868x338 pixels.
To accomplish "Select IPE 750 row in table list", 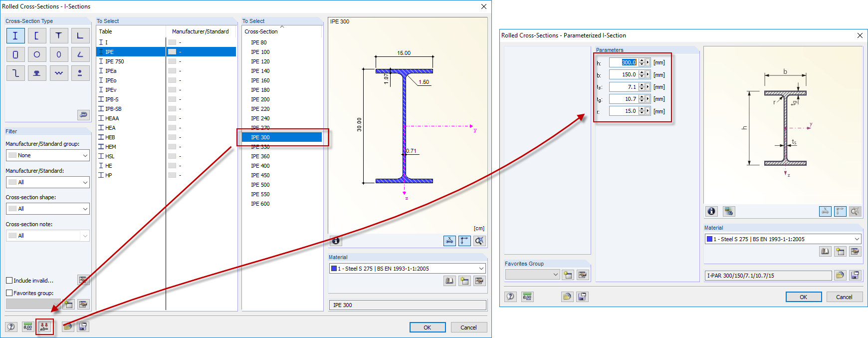I will (166, 61).
